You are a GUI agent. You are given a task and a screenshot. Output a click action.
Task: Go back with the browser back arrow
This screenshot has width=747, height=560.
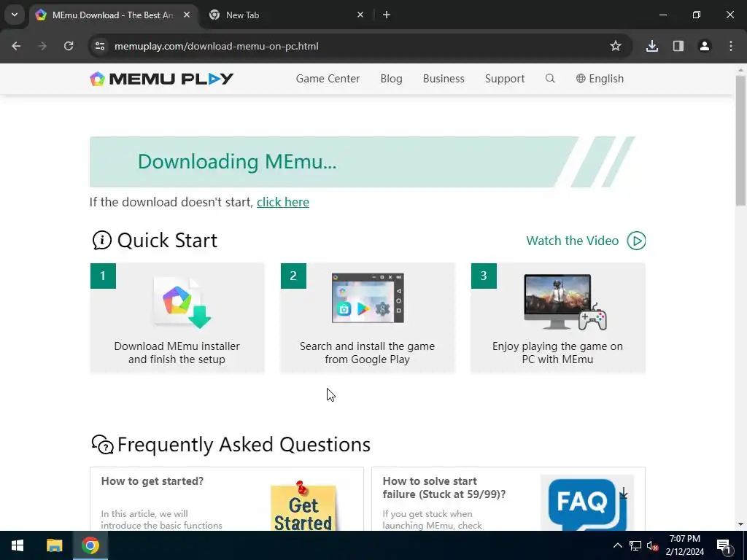(x=16, y=46)
